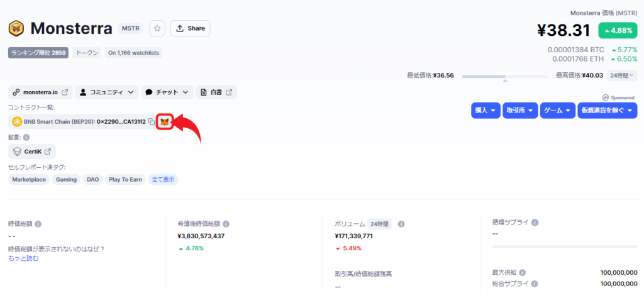Click the 0.0001766 ETH price
Image resolution: width=644 pixels, height=298 pixels.
point(578,59)
